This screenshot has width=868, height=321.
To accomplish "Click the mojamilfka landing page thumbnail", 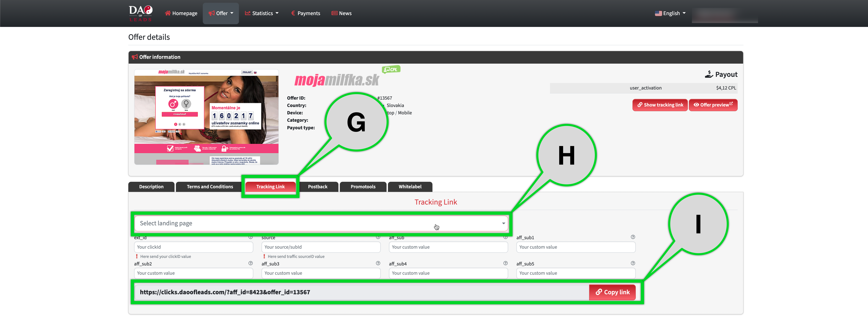I will [x=206, y=117].
